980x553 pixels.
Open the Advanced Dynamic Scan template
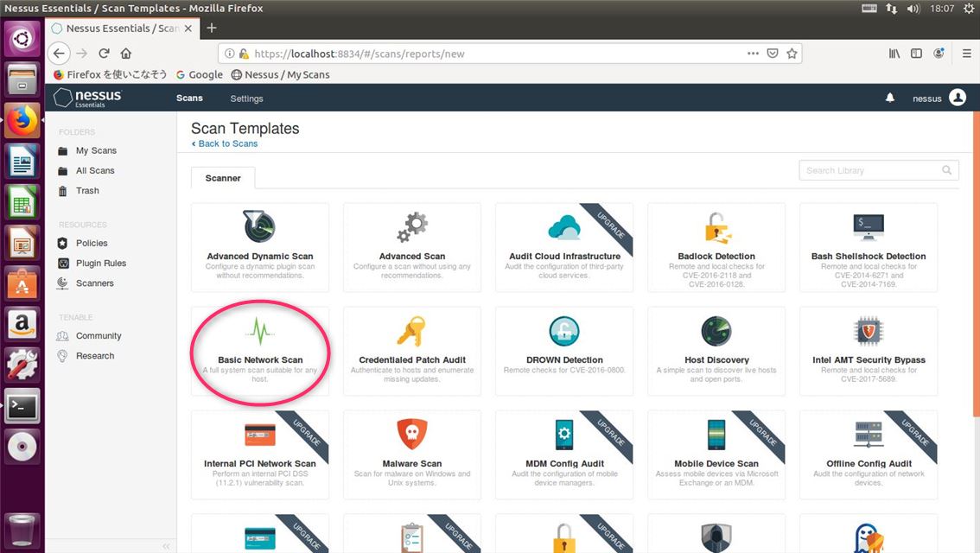(x=260, y=247)
